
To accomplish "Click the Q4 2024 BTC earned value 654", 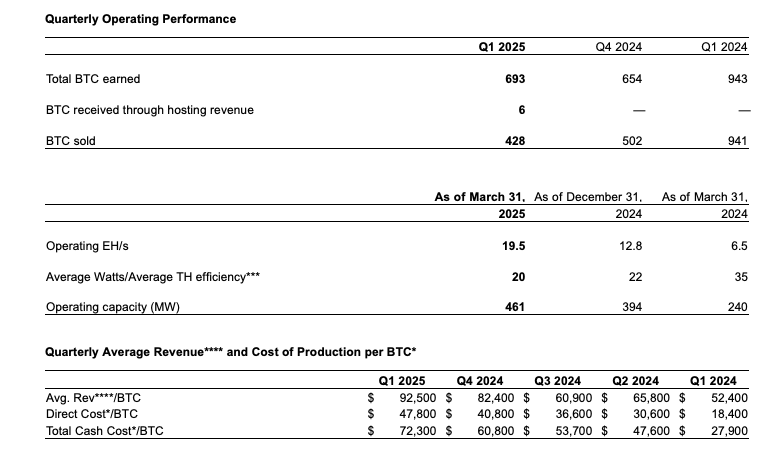I will point(631,79).
